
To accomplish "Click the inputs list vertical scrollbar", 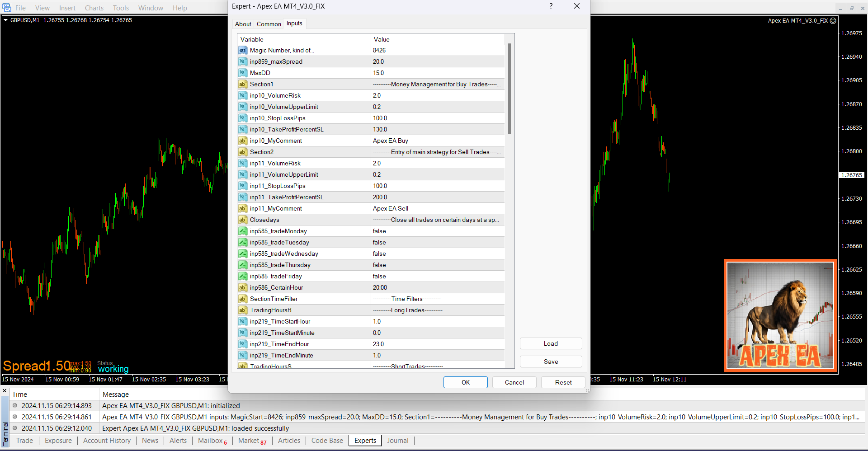I will pyautogui.click(x=509, y=90).
